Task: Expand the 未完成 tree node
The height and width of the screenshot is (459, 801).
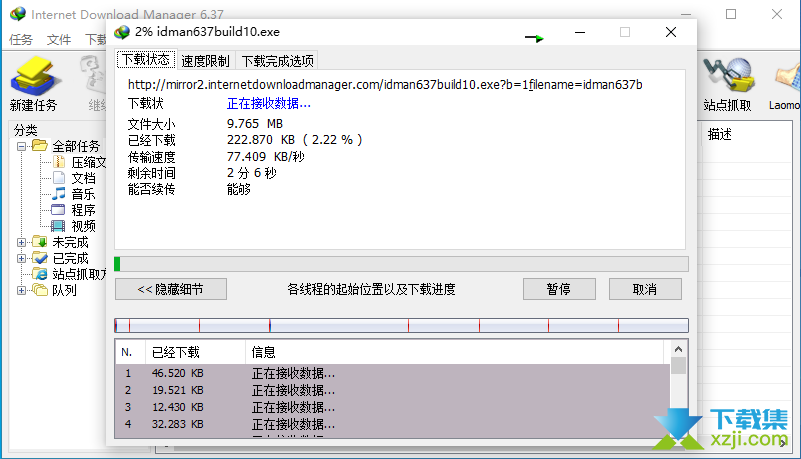Action: click(x=21, y=242)
